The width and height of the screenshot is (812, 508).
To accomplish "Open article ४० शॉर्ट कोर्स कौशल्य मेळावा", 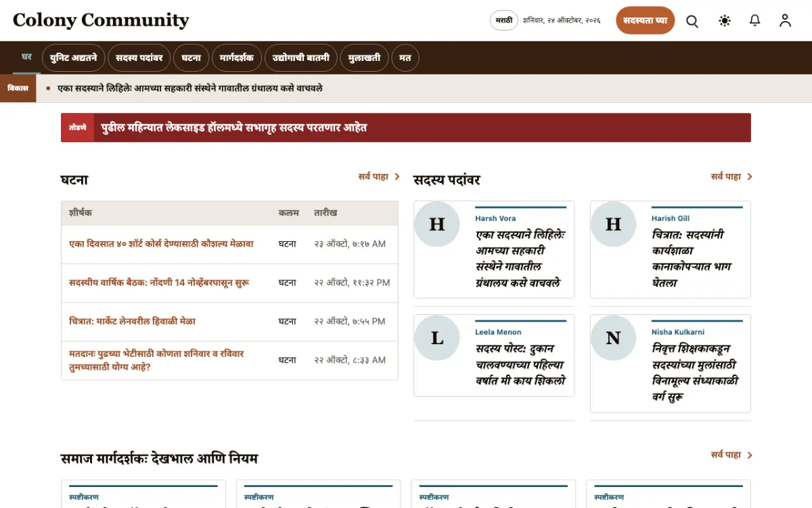I will [161, 244].
